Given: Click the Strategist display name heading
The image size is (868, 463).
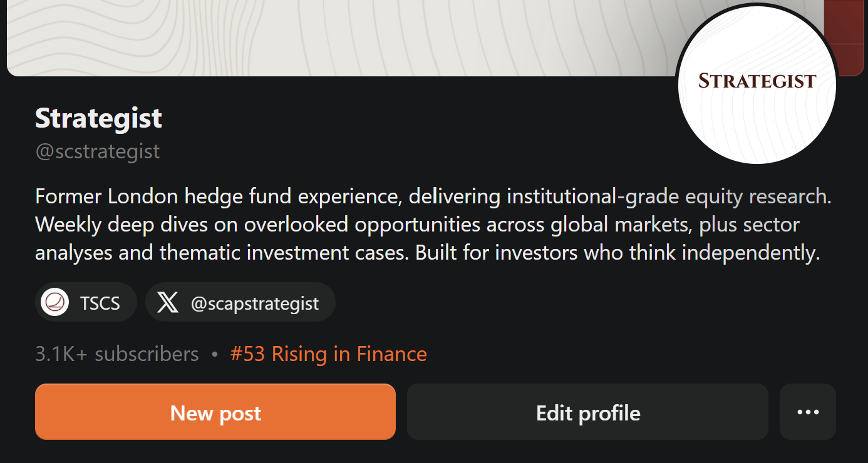Looking at the screenshot, I should coord(98,118).
